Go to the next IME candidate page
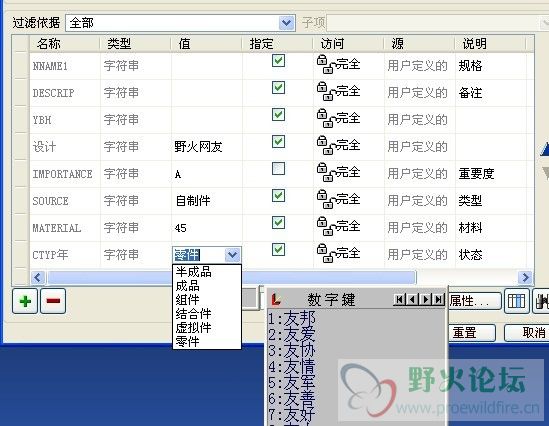Screen dimensions: 549x426 point(426,299)
